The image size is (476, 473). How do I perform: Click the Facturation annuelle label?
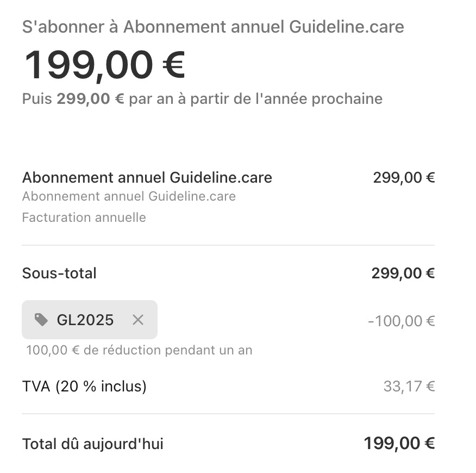tap(84, 217)
